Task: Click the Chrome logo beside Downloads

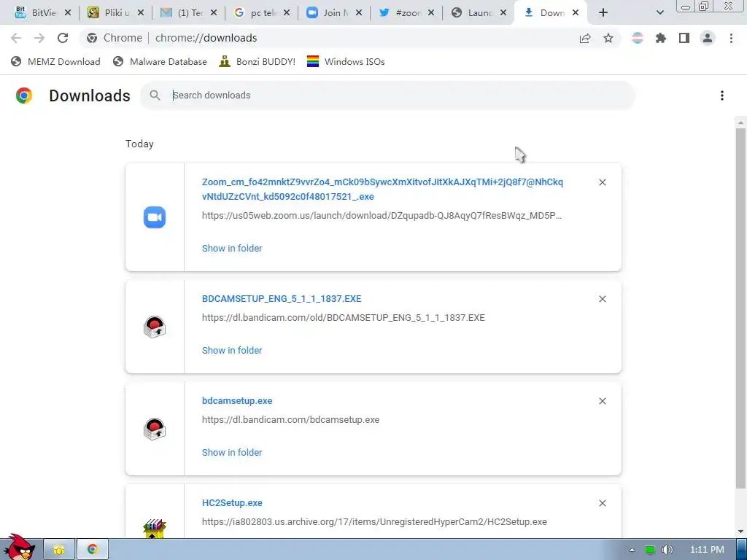Action: click(x=24, y=96)
